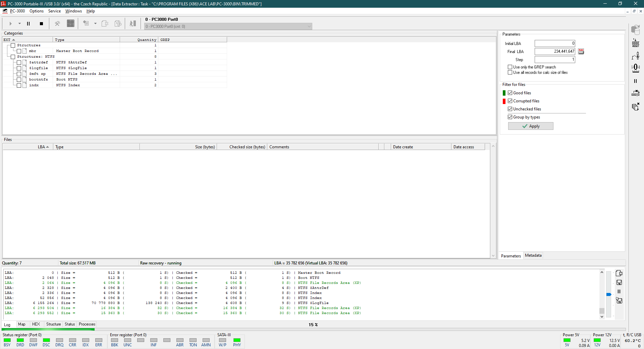Pause the task using the main toolbar
The width and height of the screenshot is (644, 349).
pos(29,24)
